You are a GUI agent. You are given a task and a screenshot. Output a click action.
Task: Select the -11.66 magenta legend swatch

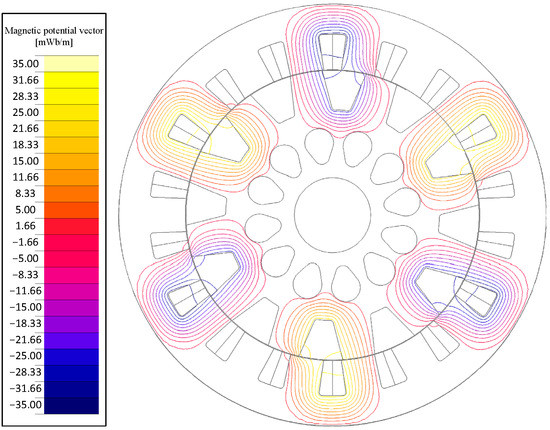click(x=71, y=291)
